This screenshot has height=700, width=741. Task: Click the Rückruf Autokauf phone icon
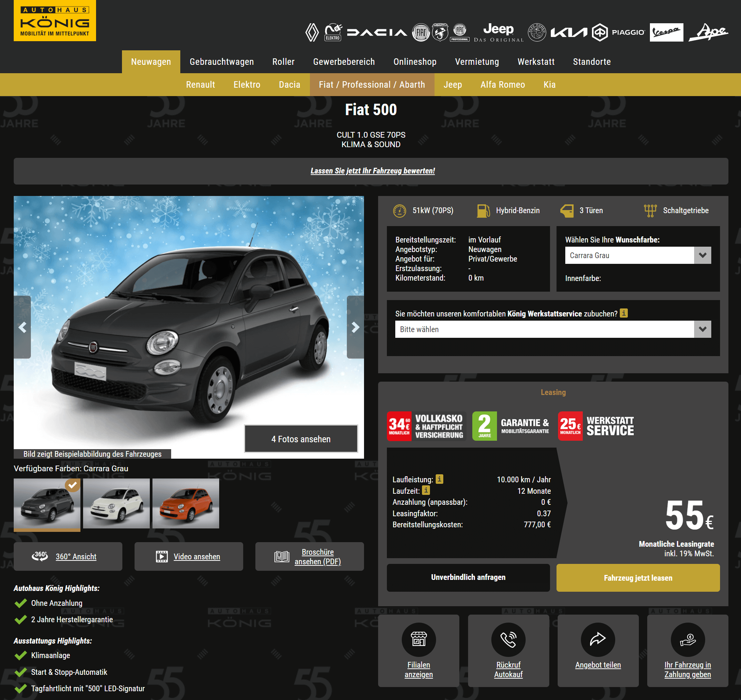pyautogui.click(x=508, y=640)
